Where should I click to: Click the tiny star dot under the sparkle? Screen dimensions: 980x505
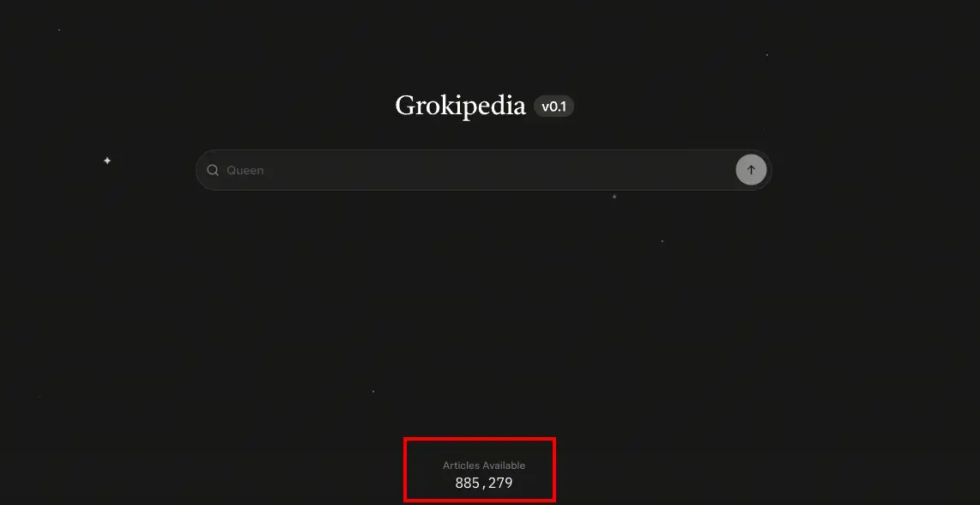click(x=662, y=241)
